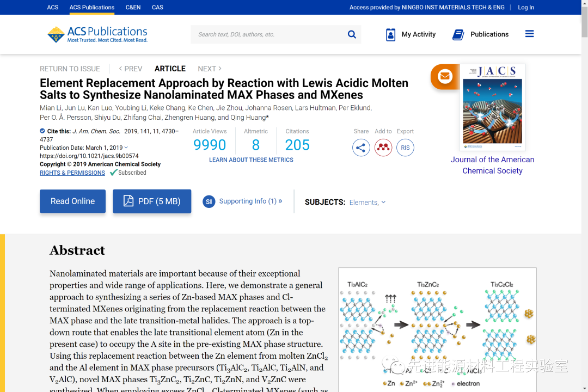Open the CAS top navigation link
The height and width of the screenshot is (392, 588).
tap(157, 7)
